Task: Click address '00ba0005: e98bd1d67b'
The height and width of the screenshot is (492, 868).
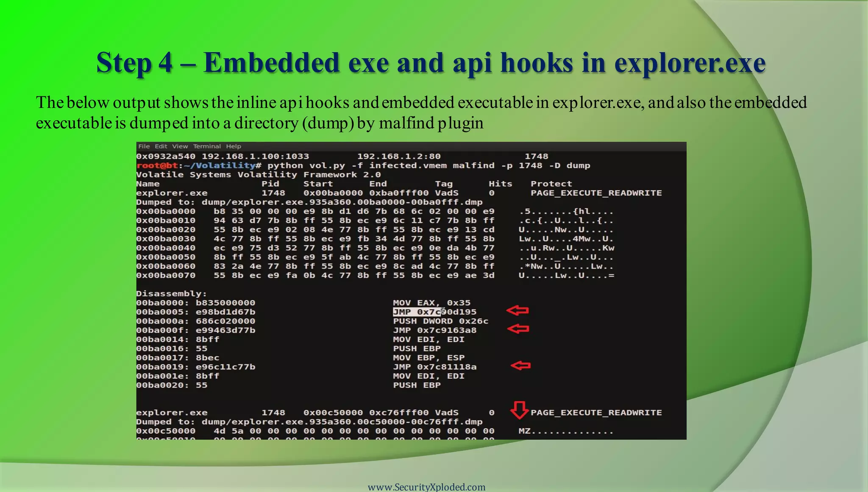Action: point(196,312)
